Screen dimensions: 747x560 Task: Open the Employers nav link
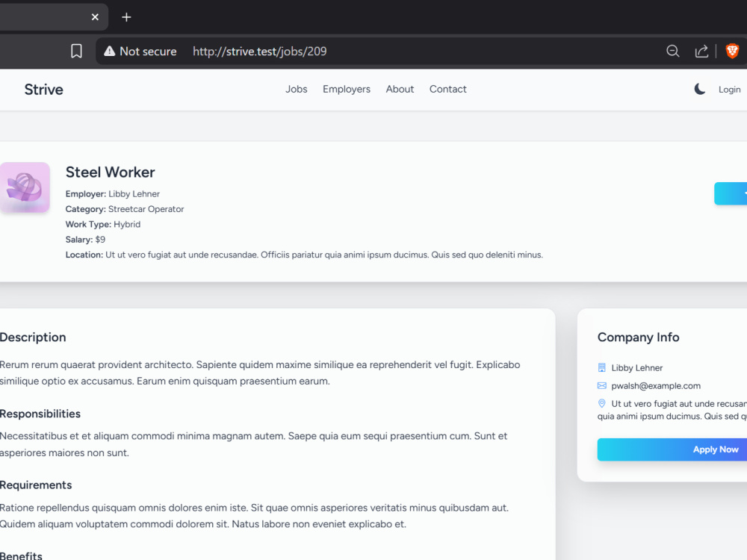[x=347, y=89]
